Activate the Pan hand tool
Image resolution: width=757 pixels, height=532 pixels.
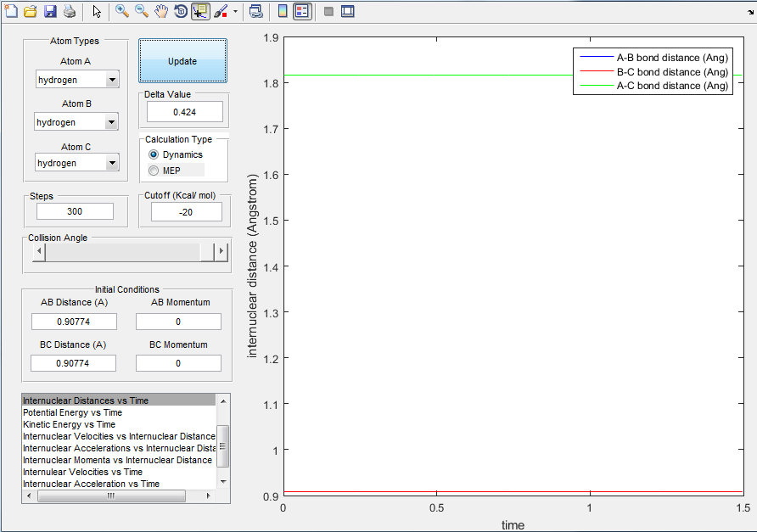[160, 11]
